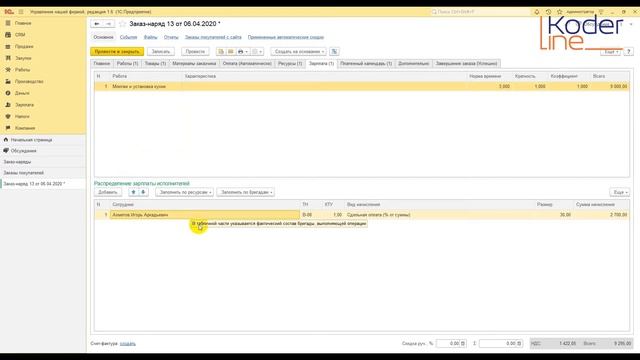Expand Заполнить по ресурсам dropdown
The width and height of the screenshot is (640, 360).
click(x=184, y=192)
